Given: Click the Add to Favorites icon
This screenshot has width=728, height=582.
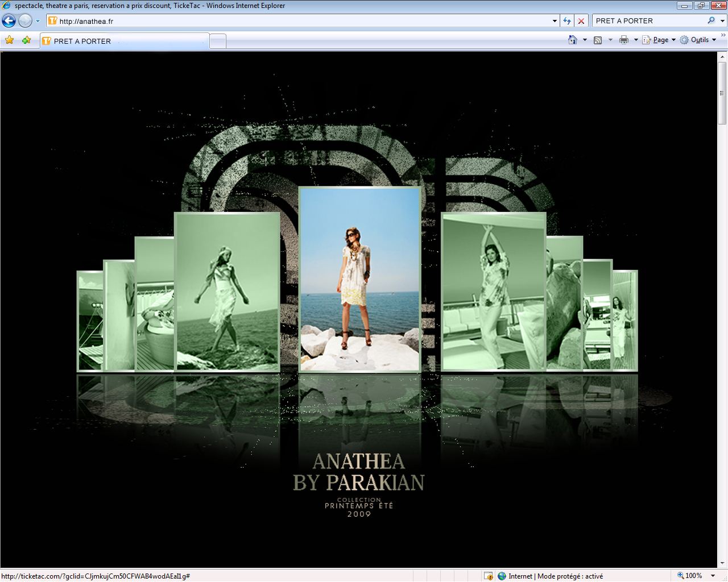Looking at the screenshot, I should pyautogui.click(x=26, y=40).
